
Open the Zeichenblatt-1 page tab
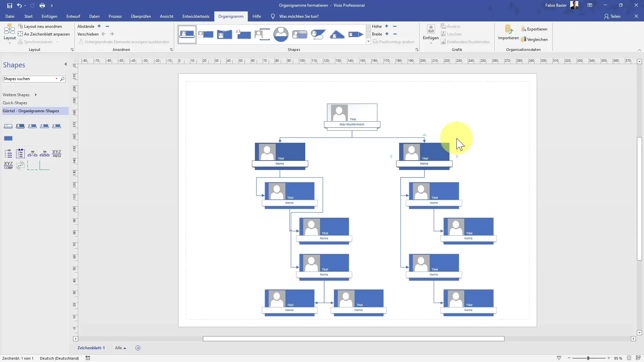91,348
